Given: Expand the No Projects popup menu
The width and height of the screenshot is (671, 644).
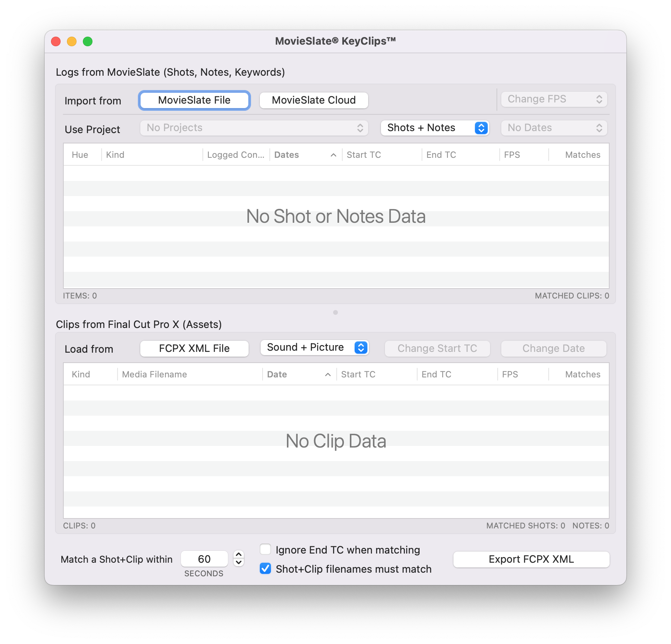Looking at the screenshot, I should 254,128.
